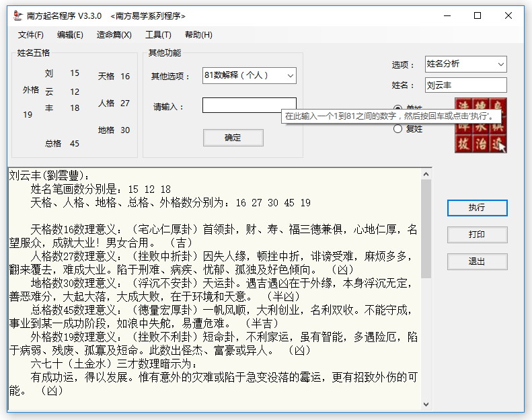
Task: Click the line 姓名笔画数分别是: 15 12 18
Action: [x=101, y=189]
